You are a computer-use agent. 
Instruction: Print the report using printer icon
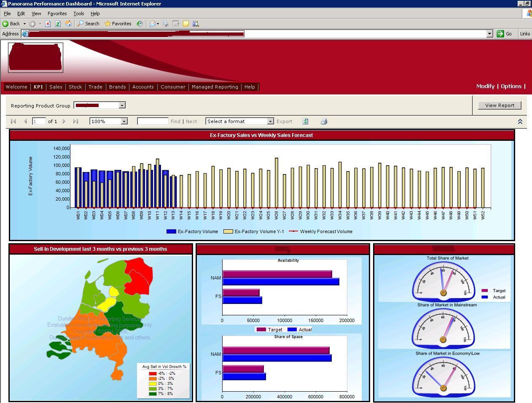[x=324, y=121]
